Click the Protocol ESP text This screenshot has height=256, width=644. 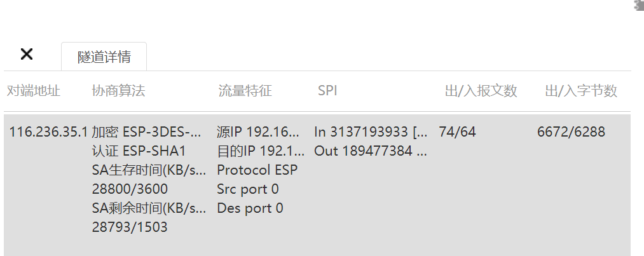click(257, 170)
